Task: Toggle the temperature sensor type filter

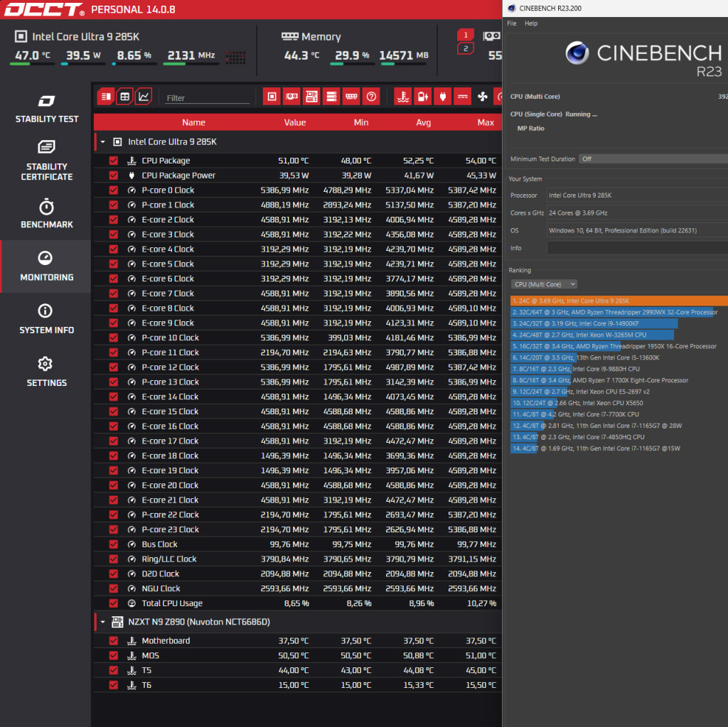Action: coord(403,97)
